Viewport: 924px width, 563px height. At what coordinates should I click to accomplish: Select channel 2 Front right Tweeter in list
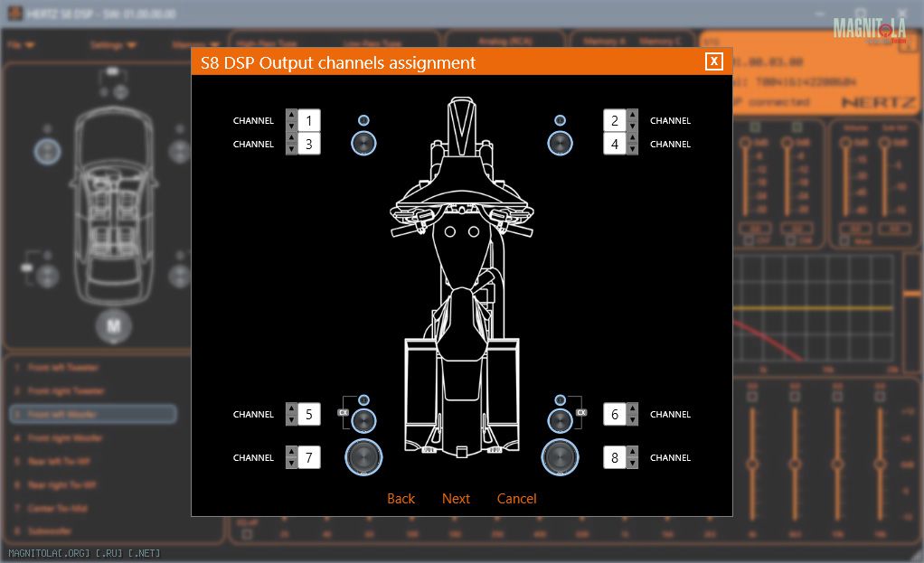[x=59, y=390]
